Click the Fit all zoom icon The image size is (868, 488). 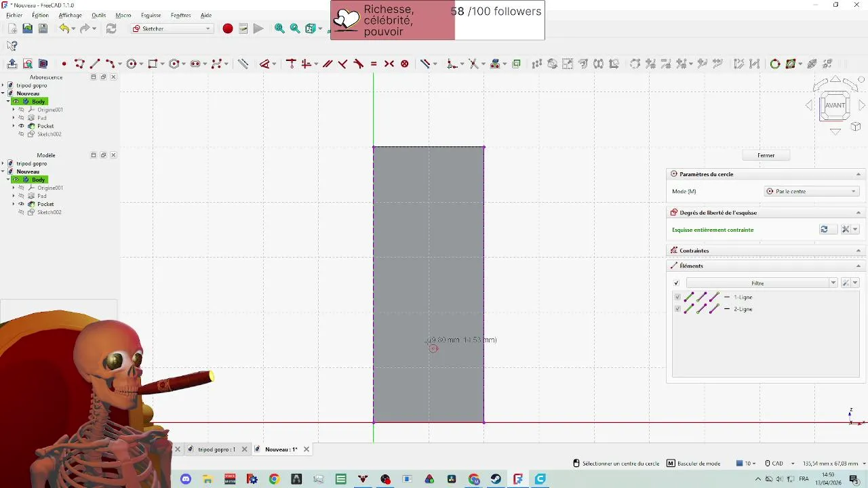[279, 28]
